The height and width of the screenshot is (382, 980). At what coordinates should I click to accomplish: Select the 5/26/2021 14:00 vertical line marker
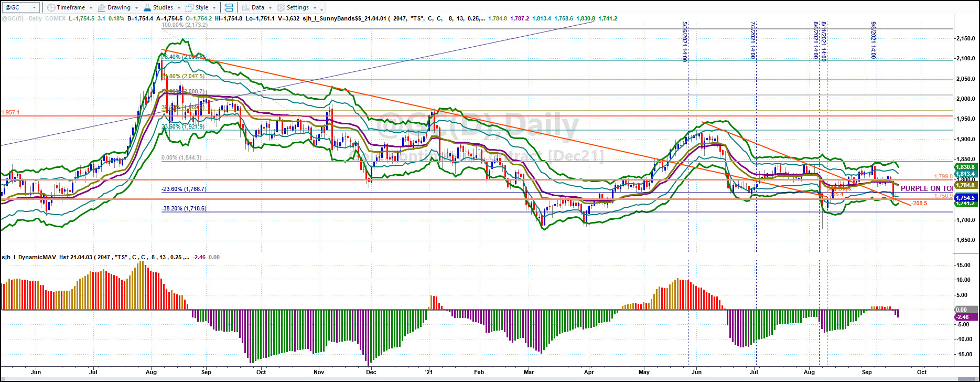685,42
